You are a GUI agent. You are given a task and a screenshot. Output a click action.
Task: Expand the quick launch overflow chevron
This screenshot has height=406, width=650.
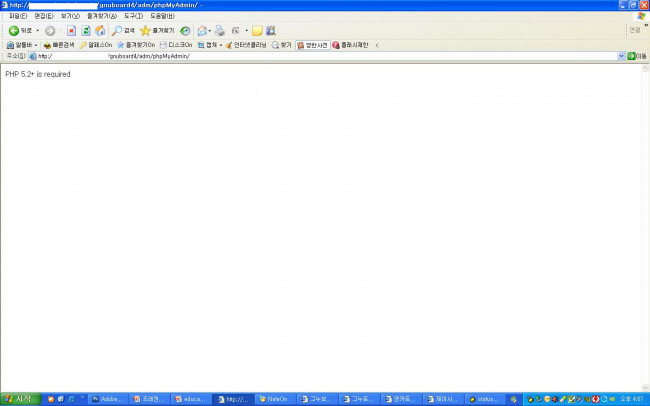tap(82, 397)
